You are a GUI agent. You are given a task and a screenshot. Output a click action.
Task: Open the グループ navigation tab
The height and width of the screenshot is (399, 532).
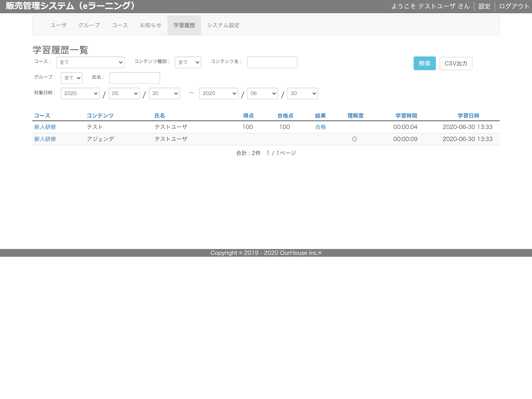tap(89, 25)
